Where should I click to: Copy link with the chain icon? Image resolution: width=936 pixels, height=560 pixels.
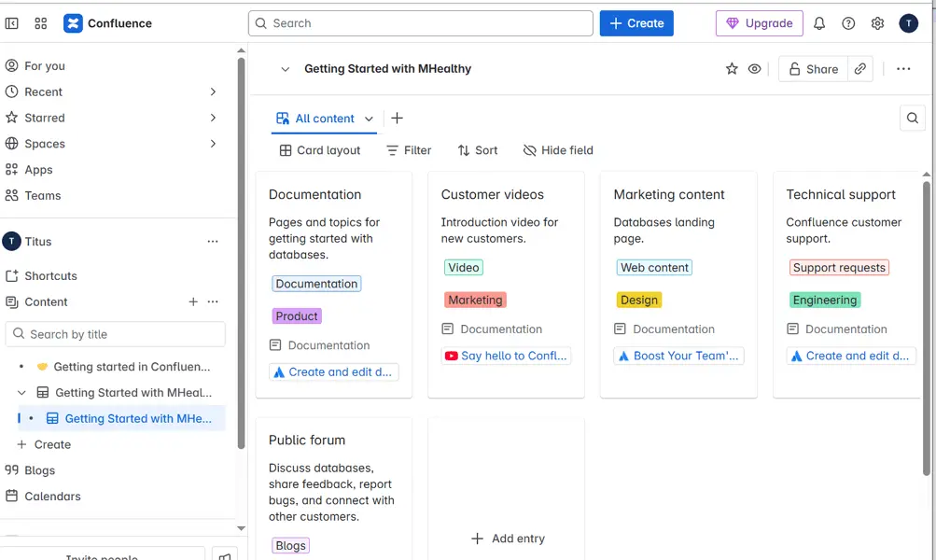click(859, 69)
